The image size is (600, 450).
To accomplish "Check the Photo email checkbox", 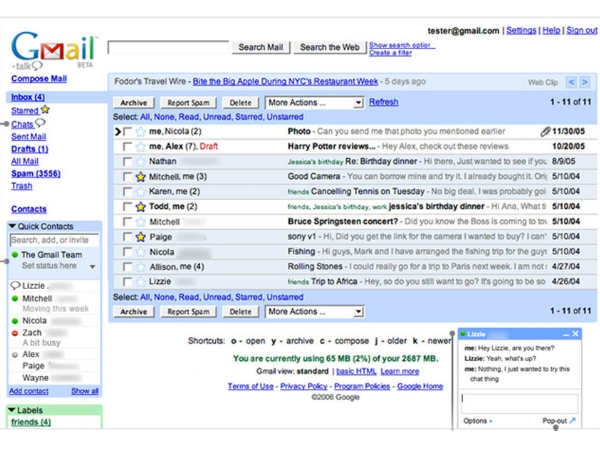I will pos(127,132).
